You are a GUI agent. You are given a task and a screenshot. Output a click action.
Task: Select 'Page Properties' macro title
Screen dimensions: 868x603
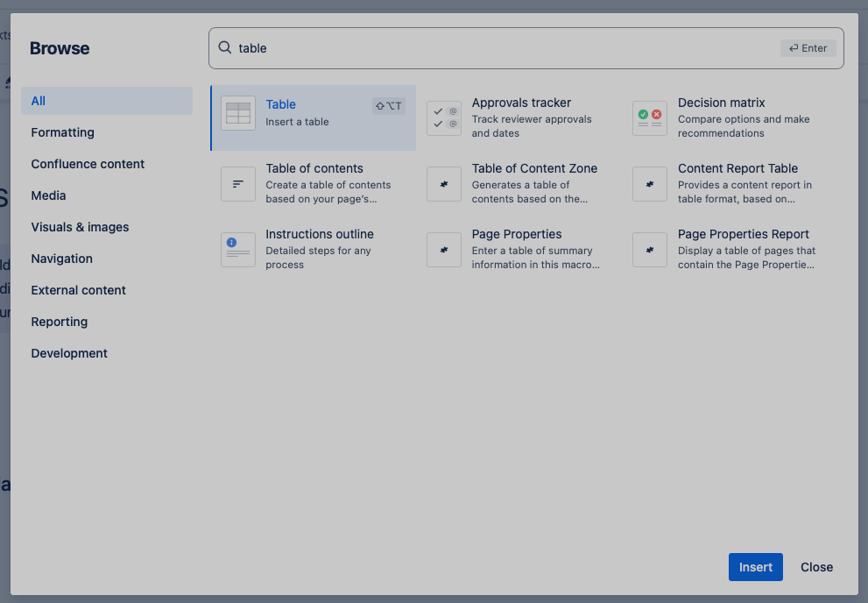pyautogui.click(x=517, y=234)
